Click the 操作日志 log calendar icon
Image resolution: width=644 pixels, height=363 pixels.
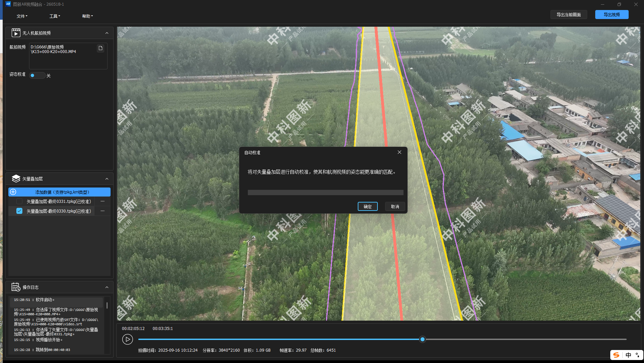coord(16,287)
